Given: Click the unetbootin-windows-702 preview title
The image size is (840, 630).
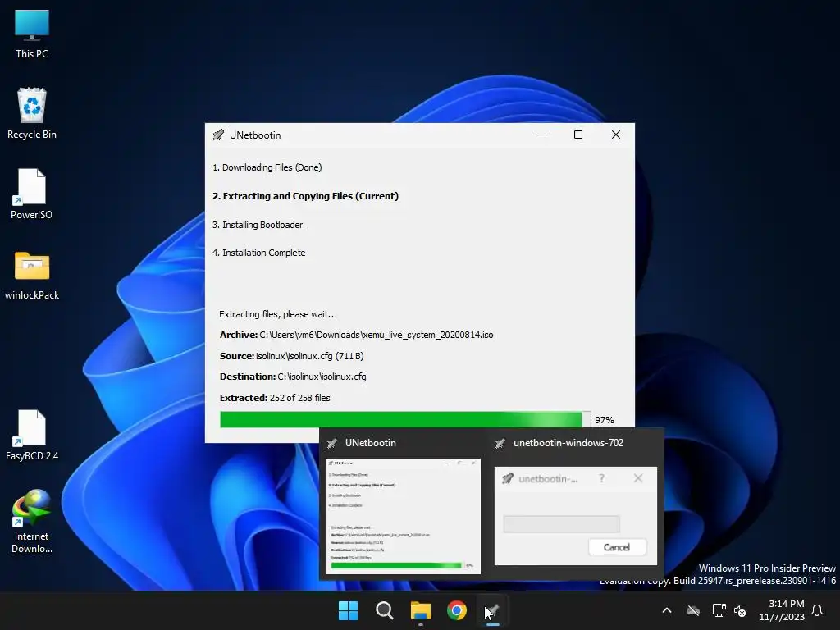Looking at the screenshot, I should click(x=568, y=443).
